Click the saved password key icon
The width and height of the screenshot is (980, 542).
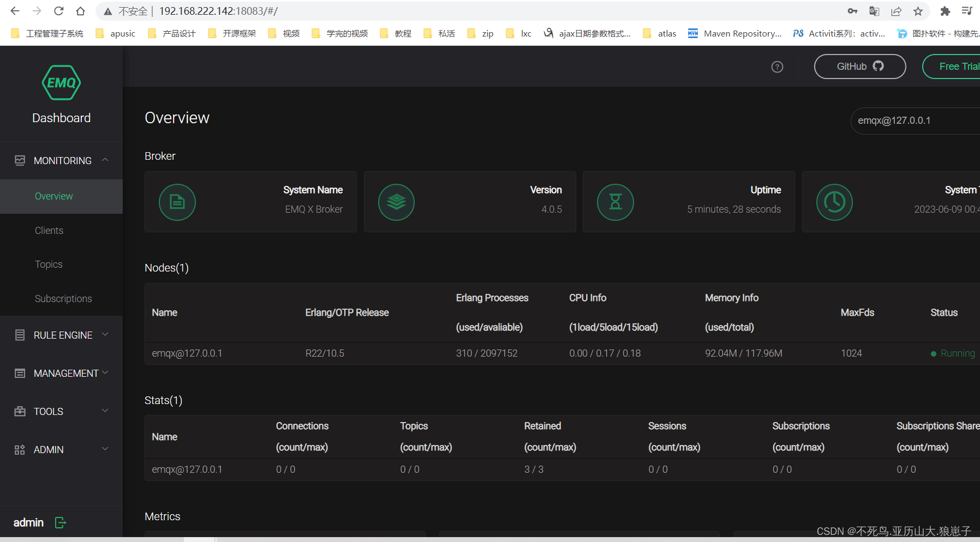852,11
